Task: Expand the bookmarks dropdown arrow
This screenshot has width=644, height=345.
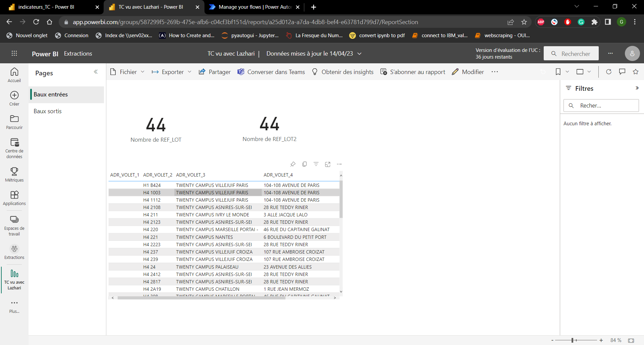Action: tap(567, 72)
